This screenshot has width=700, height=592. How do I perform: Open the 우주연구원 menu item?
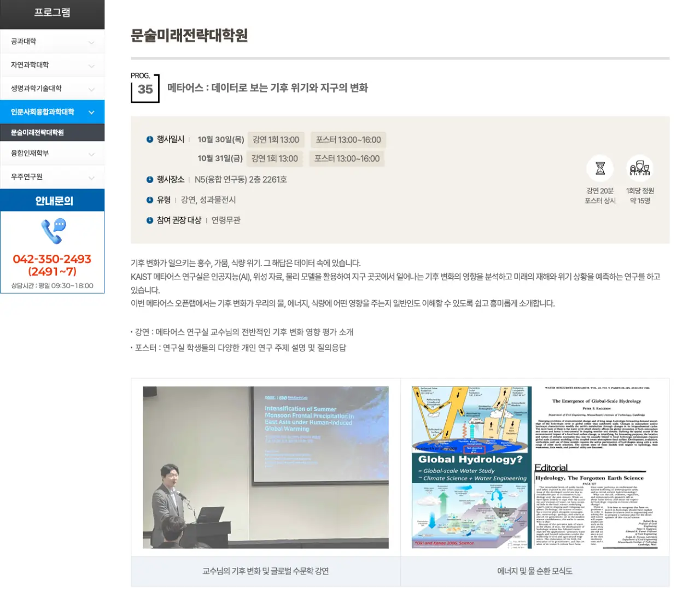pyautogui.click(x=52, y=177)
